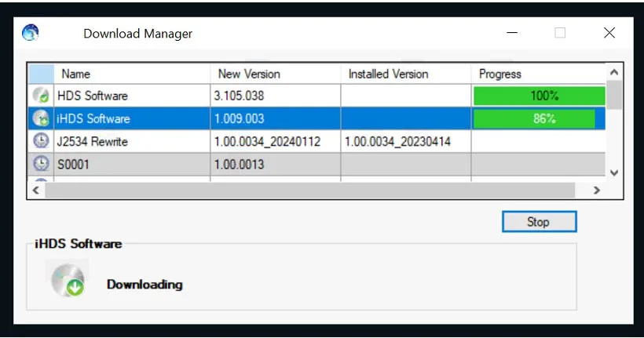Select the iHDS Software row name

point(93,118)
